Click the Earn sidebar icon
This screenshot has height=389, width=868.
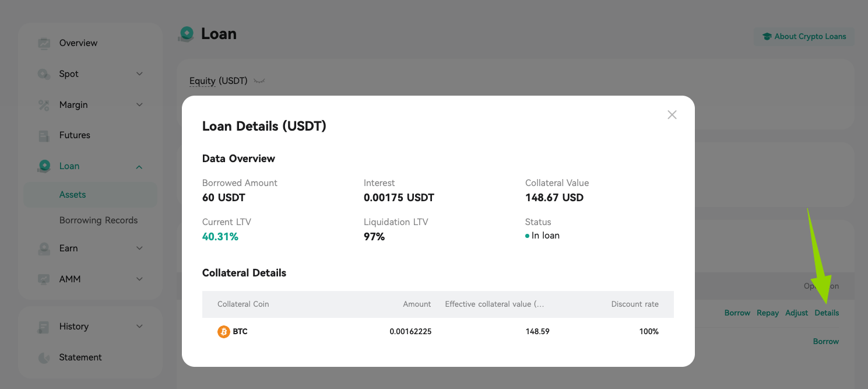point(44,248)
